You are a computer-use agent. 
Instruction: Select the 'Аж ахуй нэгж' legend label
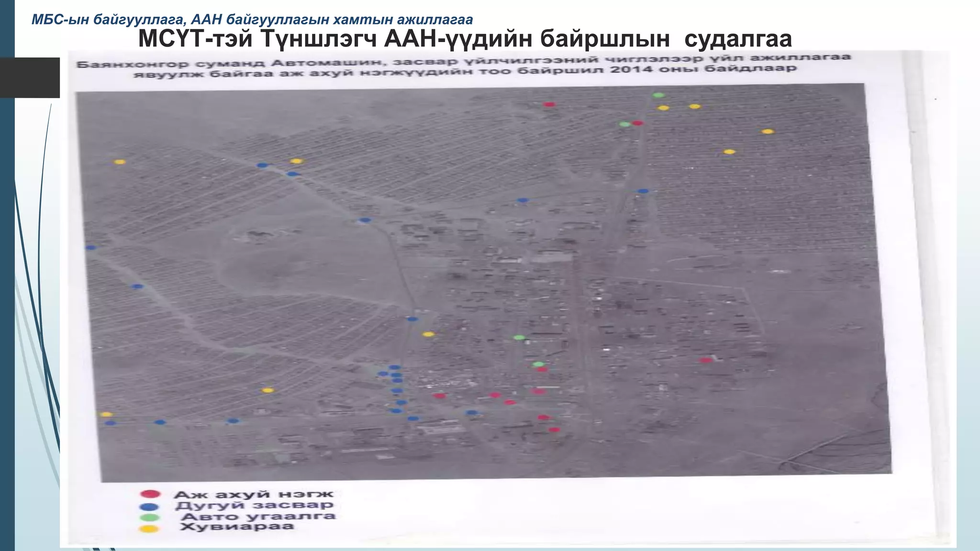tap(253, 495)
